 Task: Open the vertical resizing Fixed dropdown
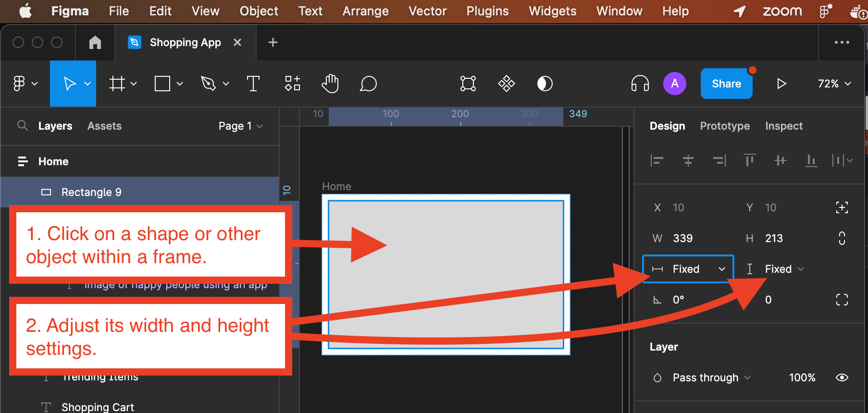[x=775, y=269]
